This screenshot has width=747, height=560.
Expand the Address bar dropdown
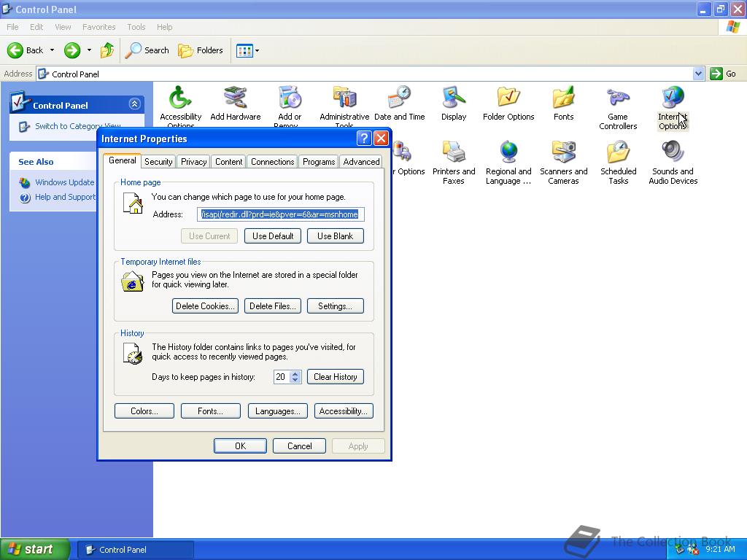[x=698, y=74]
